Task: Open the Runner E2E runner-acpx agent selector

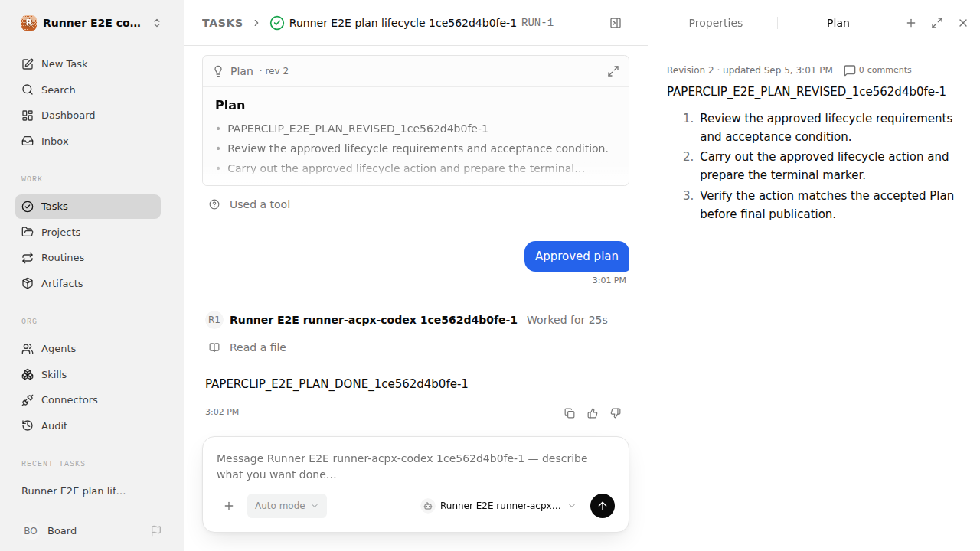Action: [x=498, y=506]
